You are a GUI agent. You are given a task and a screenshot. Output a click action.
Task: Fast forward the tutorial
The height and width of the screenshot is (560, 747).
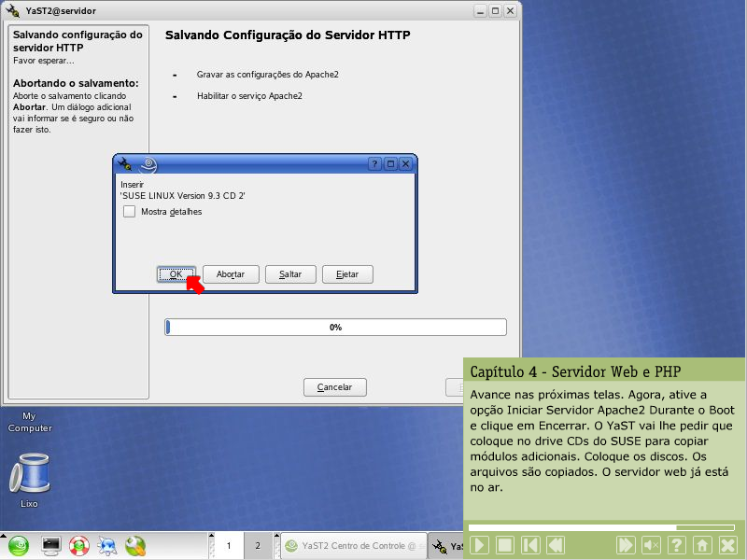[x=626, y=545]
